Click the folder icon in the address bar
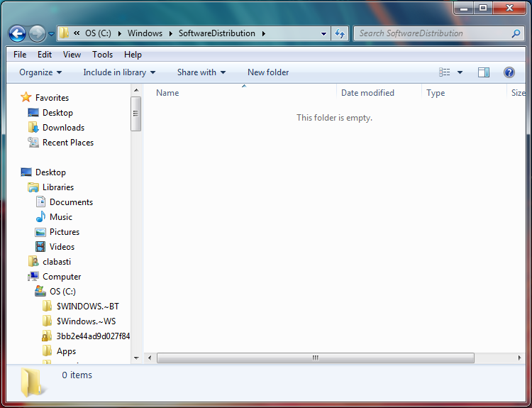 coord(64,33)
